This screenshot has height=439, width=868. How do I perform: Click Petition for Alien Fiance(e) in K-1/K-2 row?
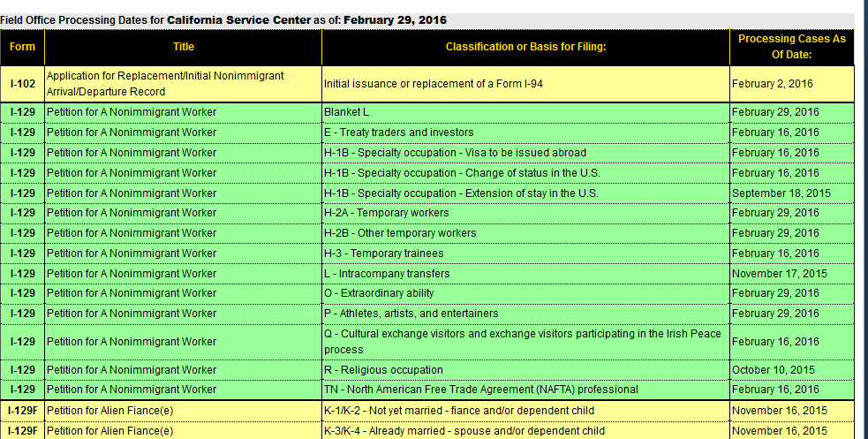184,411
